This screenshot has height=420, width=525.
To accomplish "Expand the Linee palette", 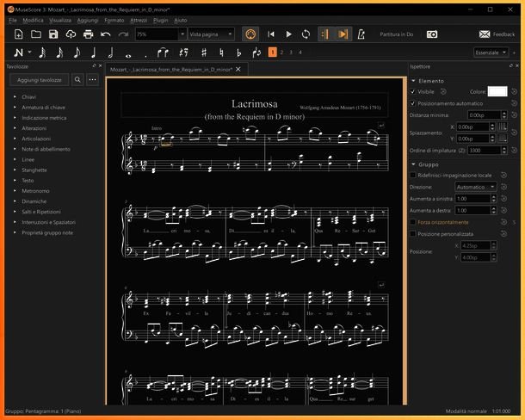I will (15, 159).
